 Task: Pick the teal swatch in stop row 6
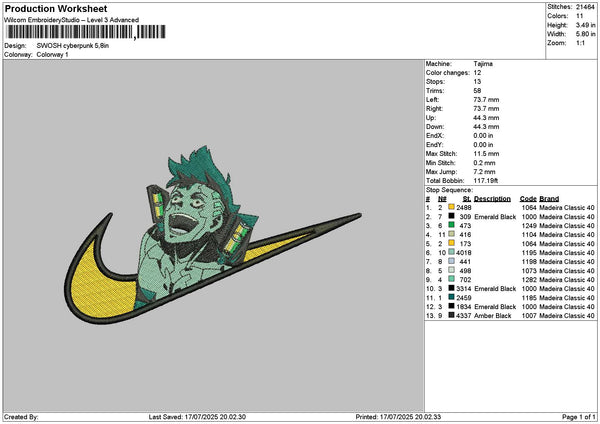click(x=452, y=252)
